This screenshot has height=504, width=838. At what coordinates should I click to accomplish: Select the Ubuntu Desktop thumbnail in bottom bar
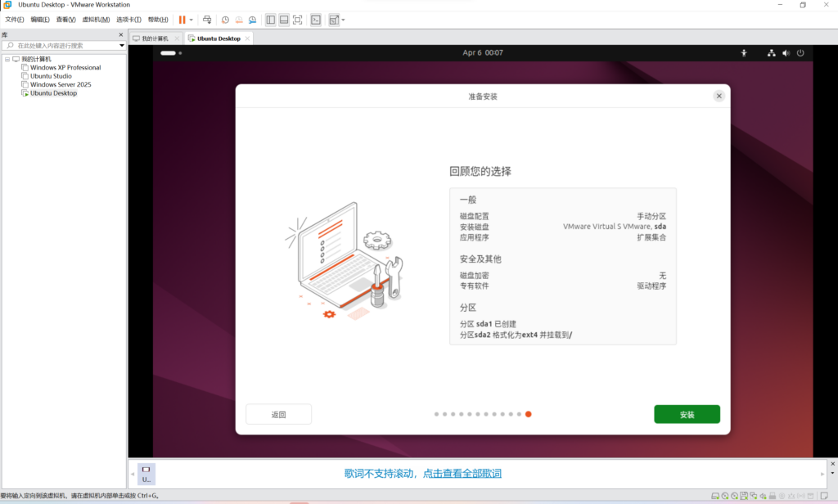(x=146, y=474)
